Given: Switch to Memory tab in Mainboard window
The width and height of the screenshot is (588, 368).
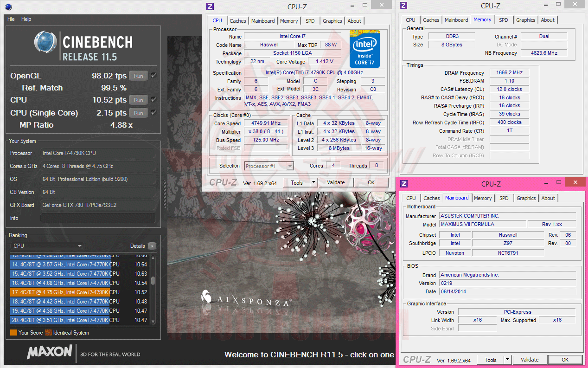Looking at the screenshot, I should click(x=483, y=198).
